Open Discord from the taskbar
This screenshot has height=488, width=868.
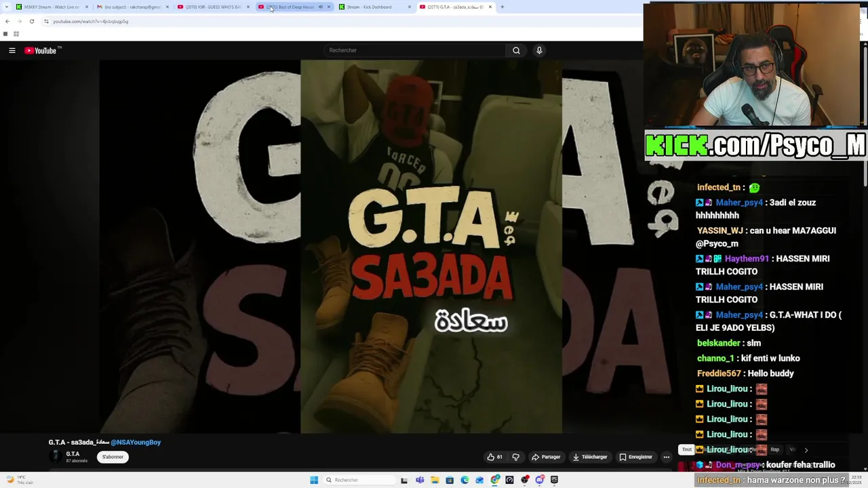point(540,480)
